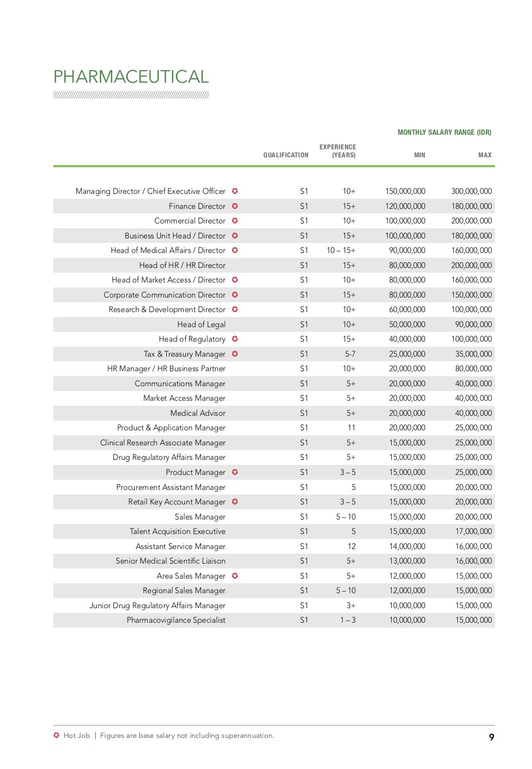
Task: Click the 300,000,000 max salary value
Action: pyautogui.click(x=471, y=191)
